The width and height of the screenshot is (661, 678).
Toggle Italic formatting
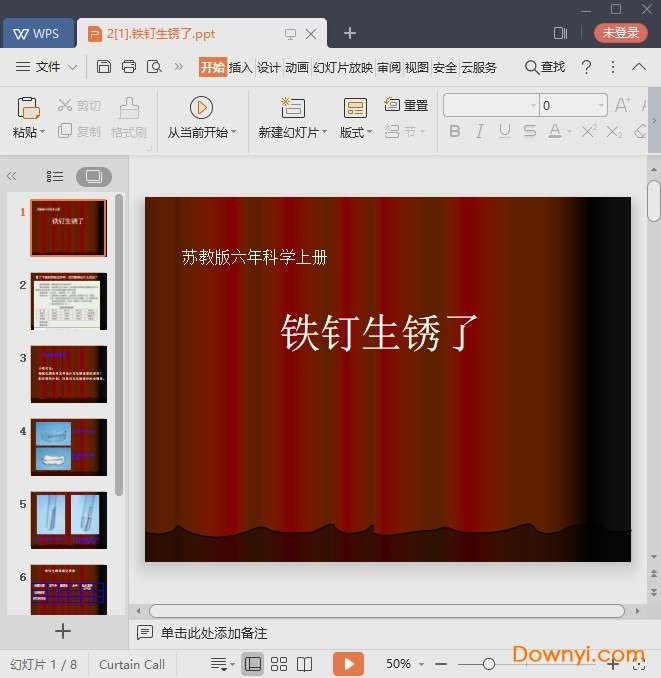pyautogui.click(x=479, y=131)
